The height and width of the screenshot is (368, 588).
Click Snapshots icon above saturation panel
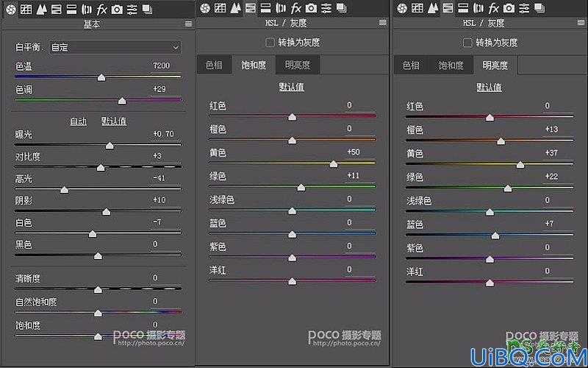point(341,8)
